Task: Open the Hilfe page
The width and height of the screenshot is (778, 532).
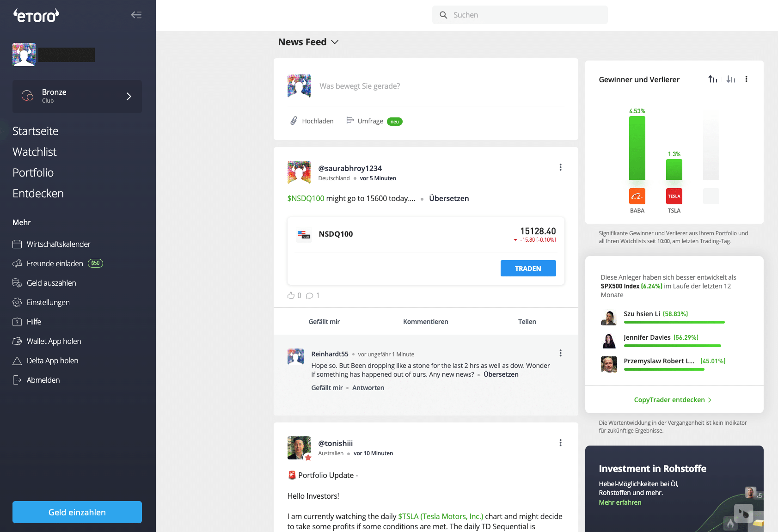Action: 34,322
